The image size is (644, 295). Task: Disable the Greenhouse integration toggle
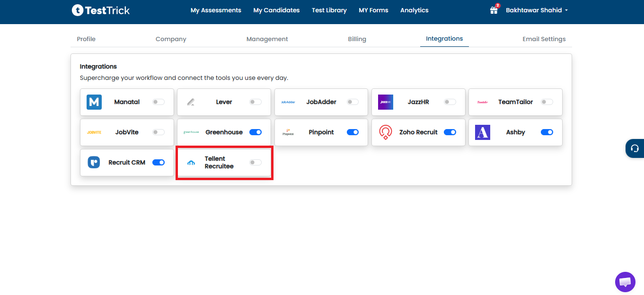click(256, 132)
